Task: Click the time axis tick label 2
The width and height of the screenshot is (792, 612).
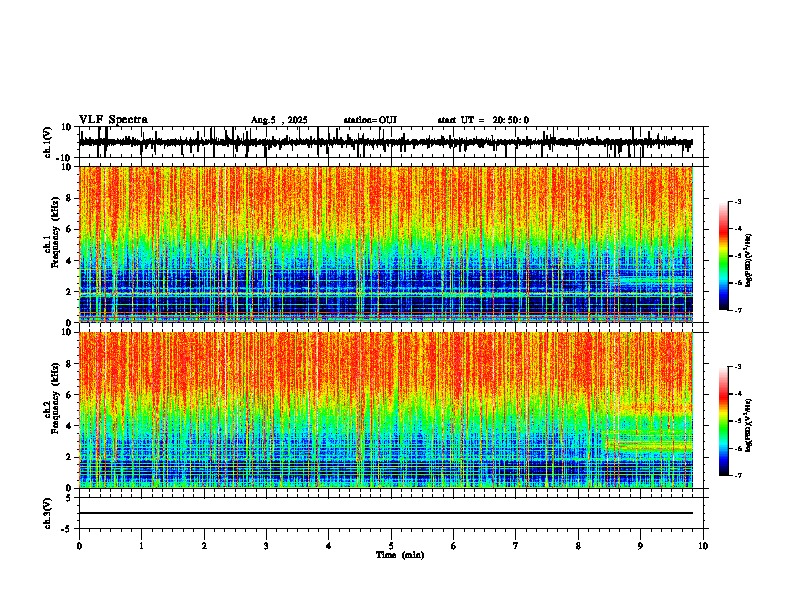Action: 204,546
